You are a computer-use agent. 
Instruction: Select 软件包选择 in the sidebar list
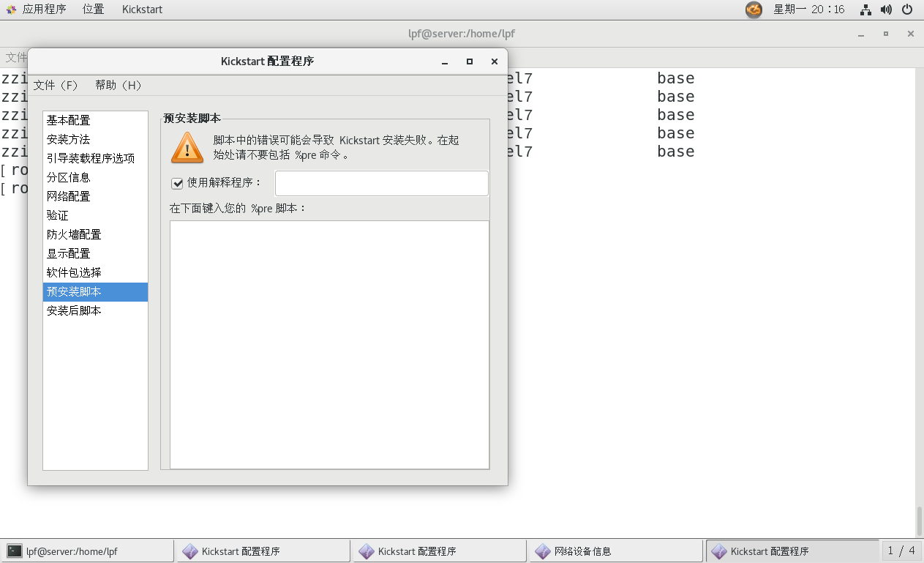pyautogui.click(x=95, y=272)
